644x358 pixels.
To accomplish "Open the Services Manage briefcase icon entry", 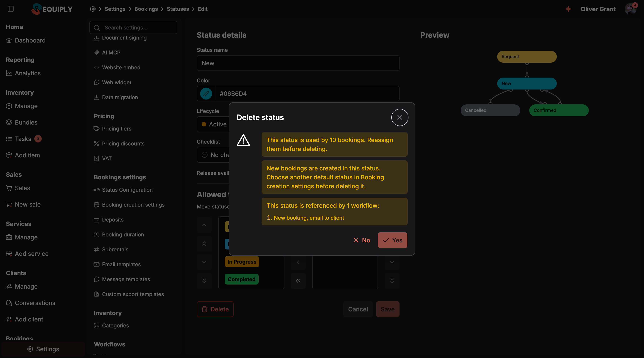I will pos(22,237).
